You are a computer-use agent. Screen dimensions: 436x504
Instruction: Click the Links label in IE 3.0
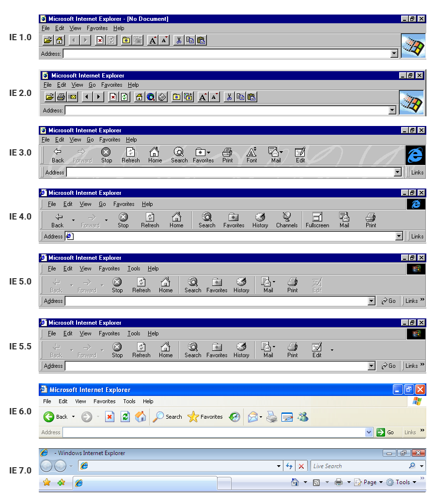tap(418, 173)
